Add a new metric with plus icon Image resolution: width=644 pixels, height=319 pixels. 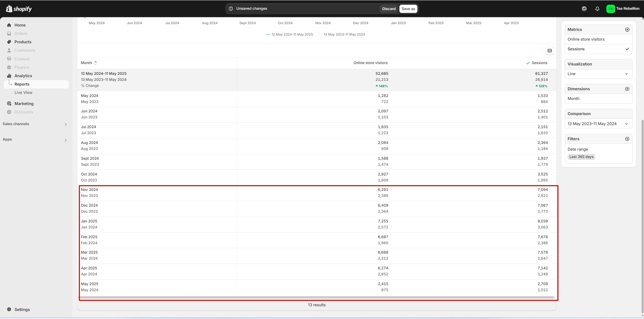pos(627,30)
